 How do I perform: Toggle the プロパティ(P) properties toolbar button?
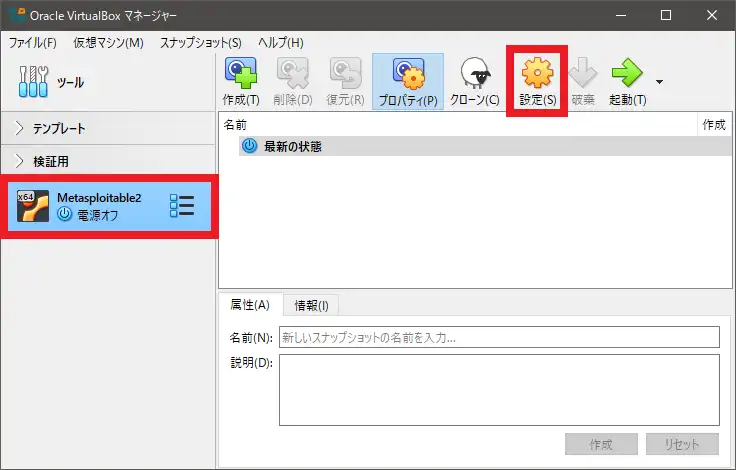pos(408,80)
